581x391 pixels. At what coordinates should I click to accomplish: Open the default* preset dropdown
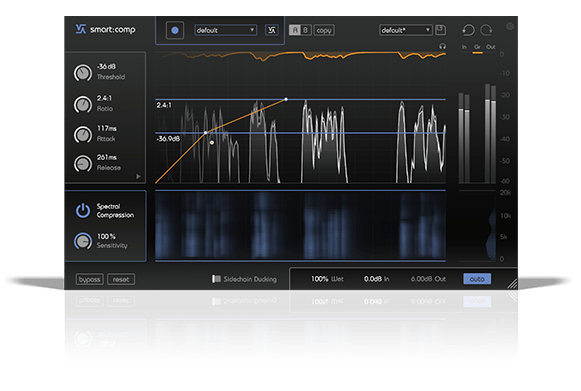(x=406, y=30)
